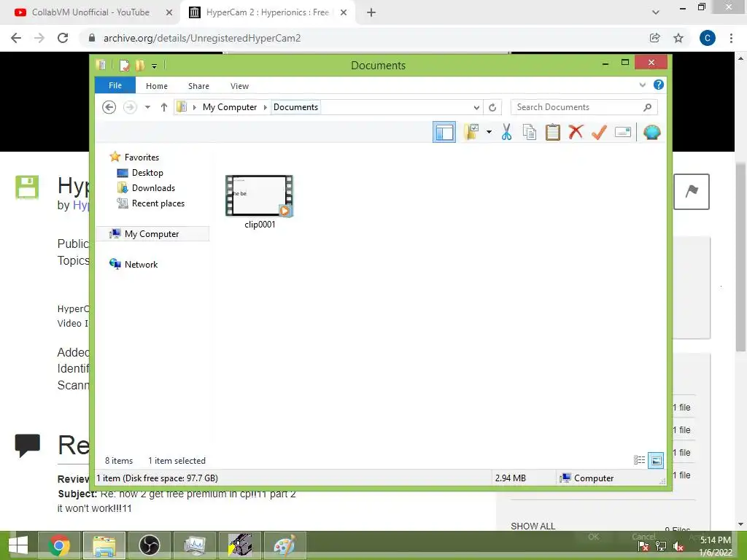Close the HyperCam 2 browser tab

point(344,13)
